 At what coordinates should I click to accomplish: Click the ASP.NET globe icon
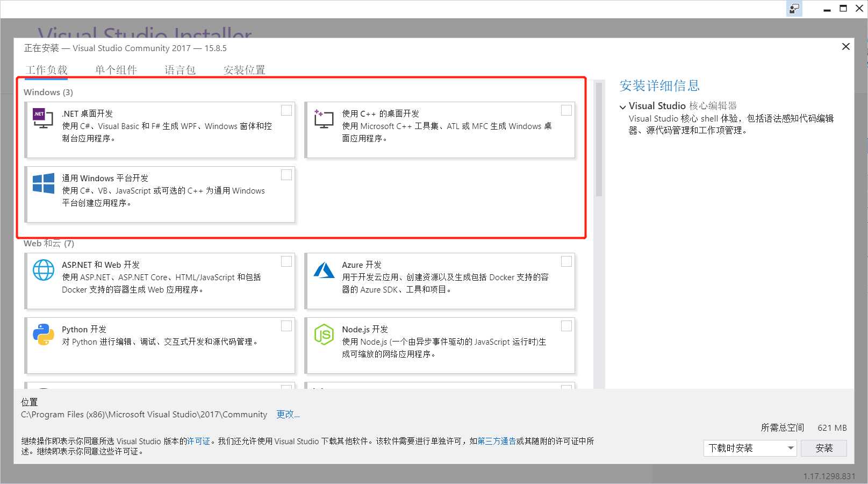(44, 270)
